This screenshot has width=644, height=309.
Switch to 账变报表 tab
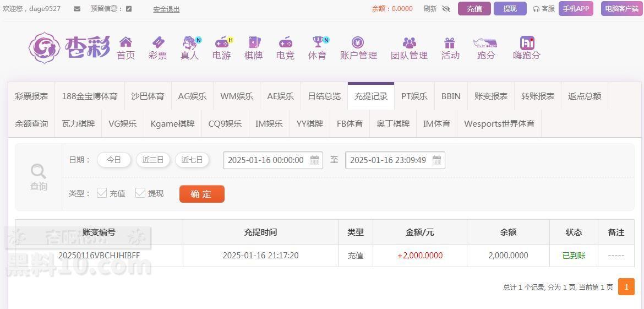pyautogui.click(x=491, y=96)
